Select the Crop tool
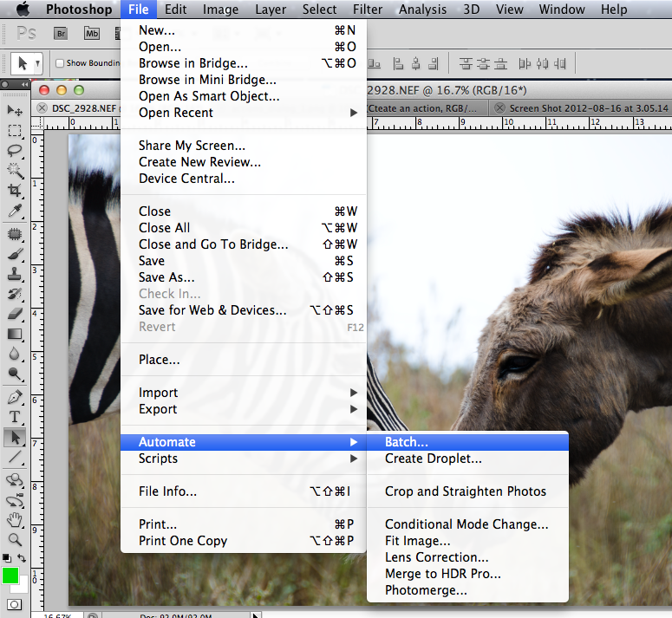Screen dimensions: 672x618 click(15, 191)
